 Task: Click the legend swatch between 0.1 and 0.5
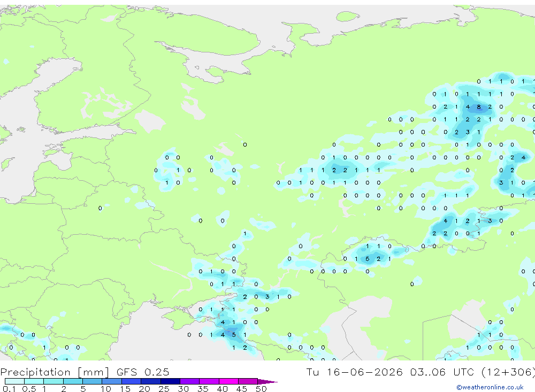click(14, 381)
